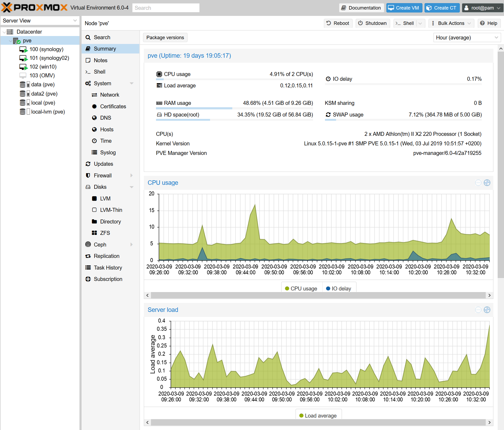Undo zoom on Server load chart
Viewport: 504px width, 430px height.
(x=478, y=310)
